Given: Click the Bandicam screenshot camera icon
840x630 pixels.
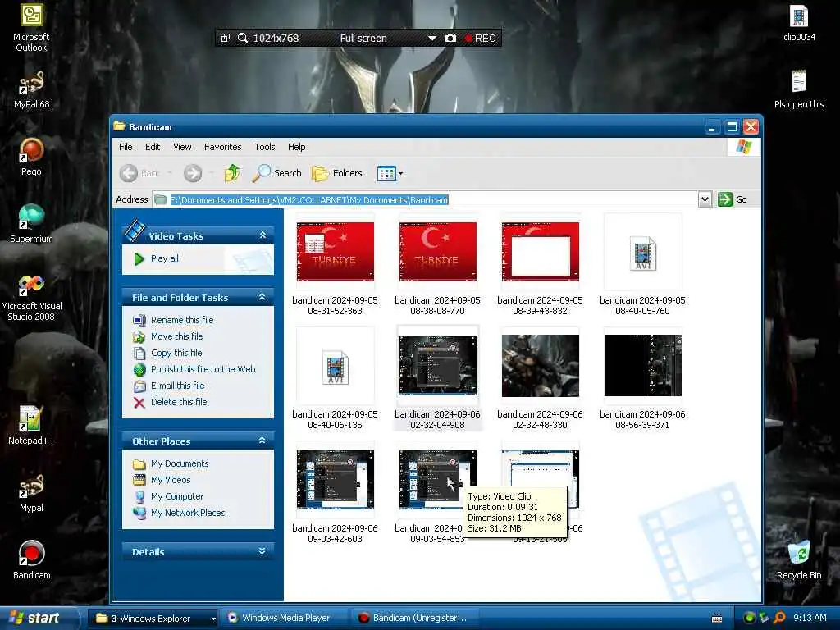Looking at the screenshot, I should coord(450,38).
